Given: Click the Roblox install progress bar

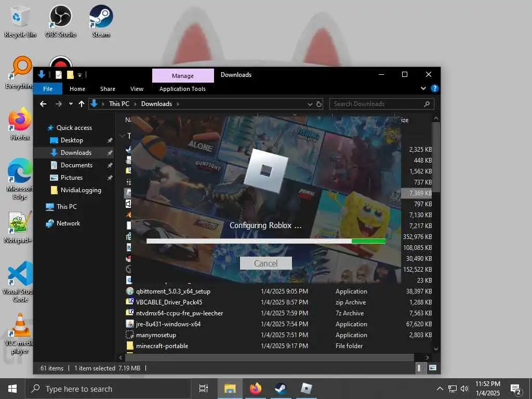Looking at the screenshot, I should coord(266,241).
